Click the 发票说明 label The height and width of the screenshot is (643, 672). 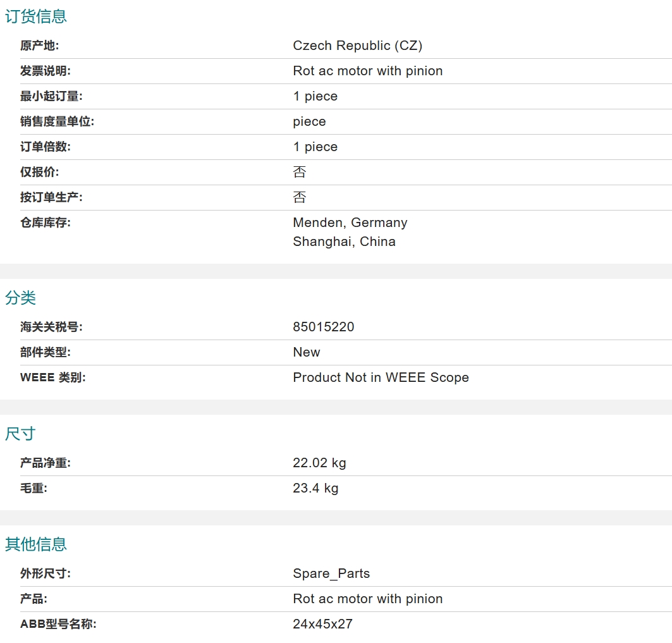tap(46, 71)
